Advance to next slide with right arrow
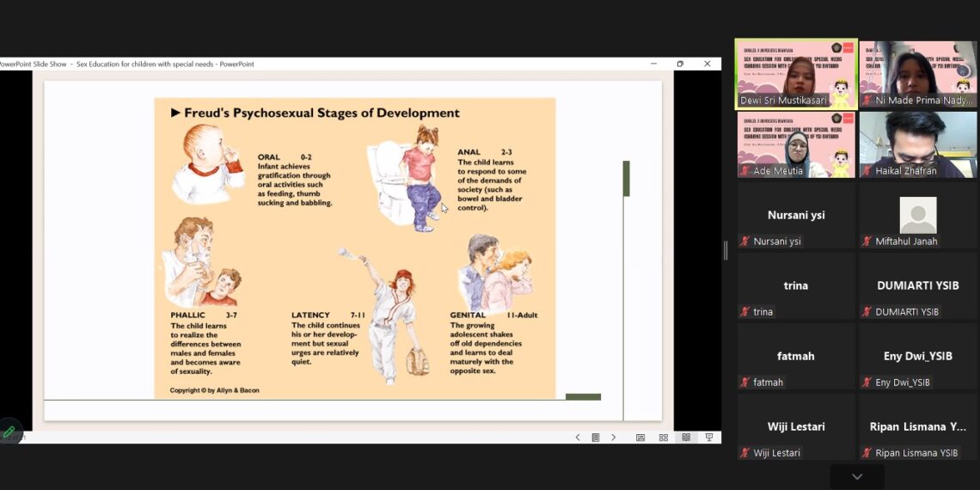The height and width of the screenshot is (490, 980). click(x=613, y=438)
